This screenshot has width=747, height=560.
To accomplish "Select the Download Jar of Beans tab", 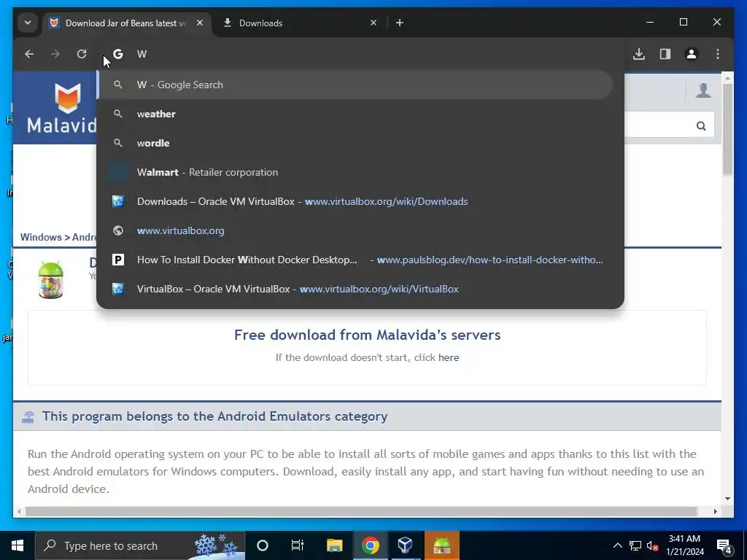I will pyautogui.click(x=125, y=23).
